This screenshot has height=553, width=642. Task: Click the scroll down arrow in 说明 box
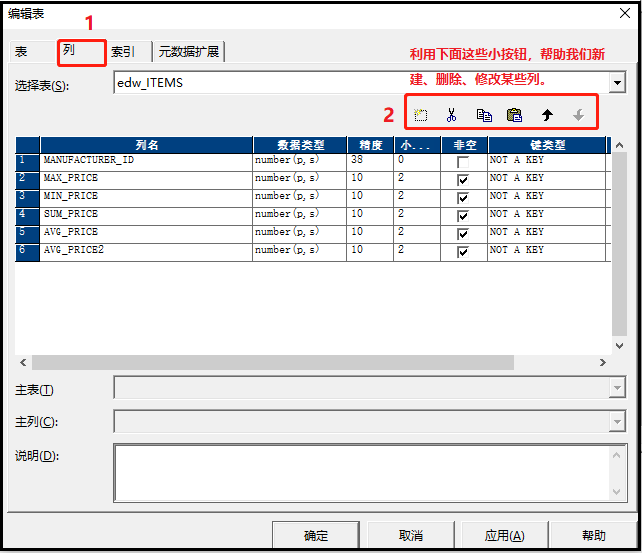(x=617, y=492)
